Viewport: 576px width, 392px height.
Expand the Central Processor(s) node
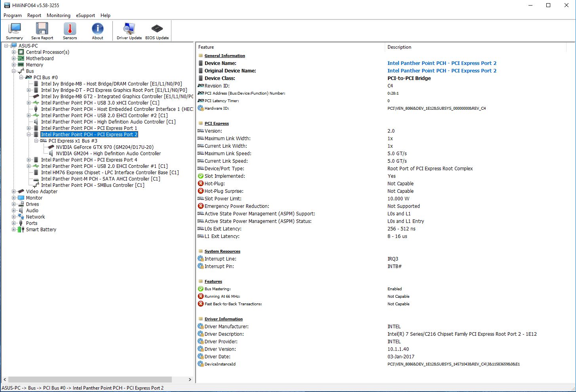coord(14,52)
